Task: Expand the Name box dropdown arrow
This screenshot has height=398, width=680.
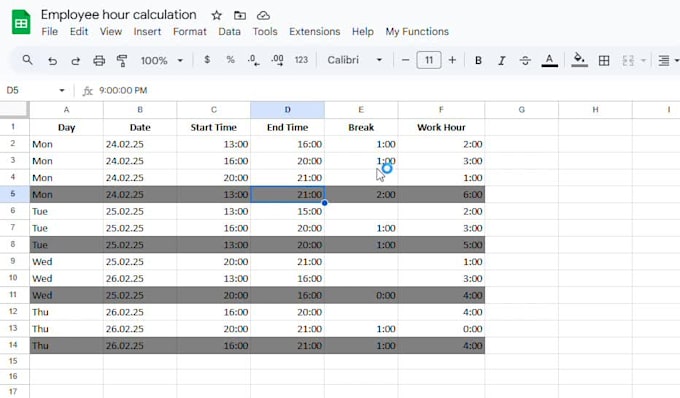Action: [62, 90]
